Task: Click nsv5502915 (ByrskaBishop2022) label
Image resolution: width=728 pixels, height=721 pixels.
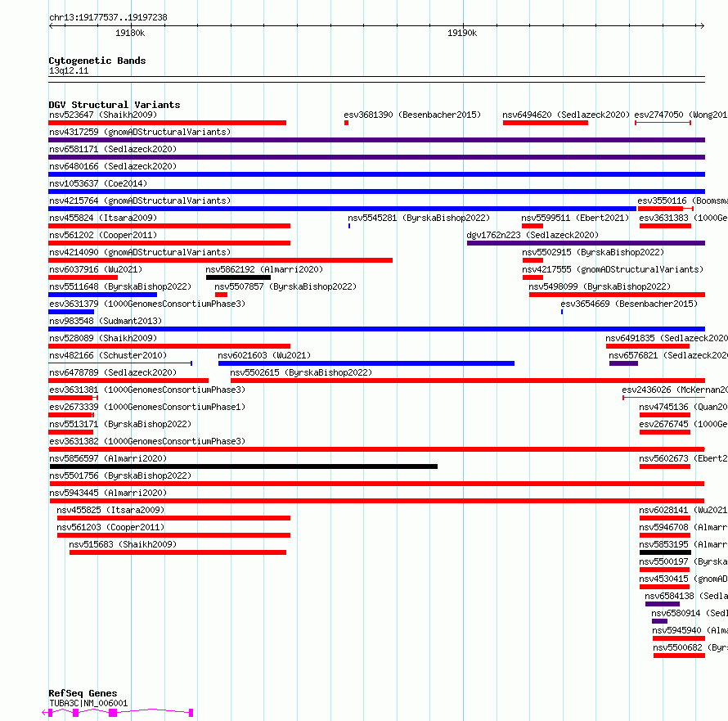Action: (x=593, y=252)
